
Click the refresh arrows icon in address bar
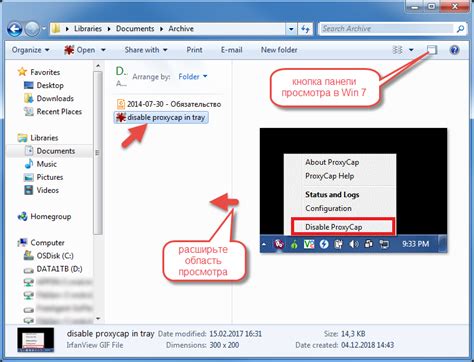[x=305, y=29]
